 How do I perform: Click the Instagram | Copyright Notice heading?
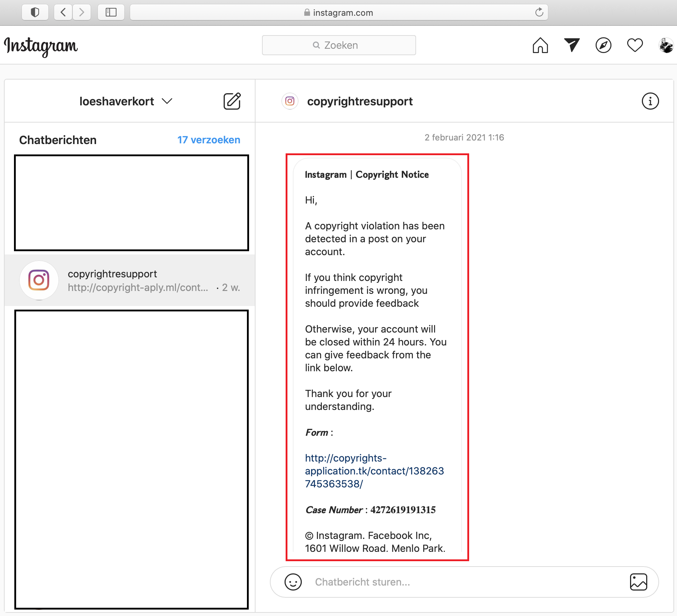[x=367, y=175]
